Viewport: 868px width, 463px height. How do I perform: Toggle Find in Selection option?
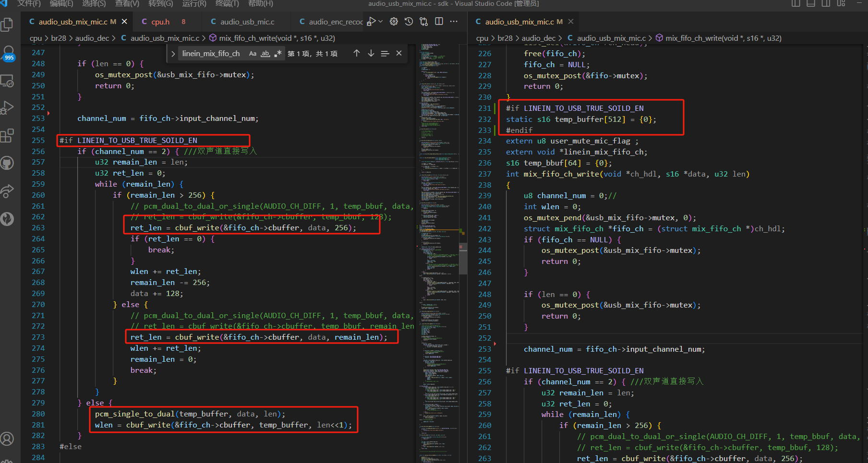coord(385,53)
